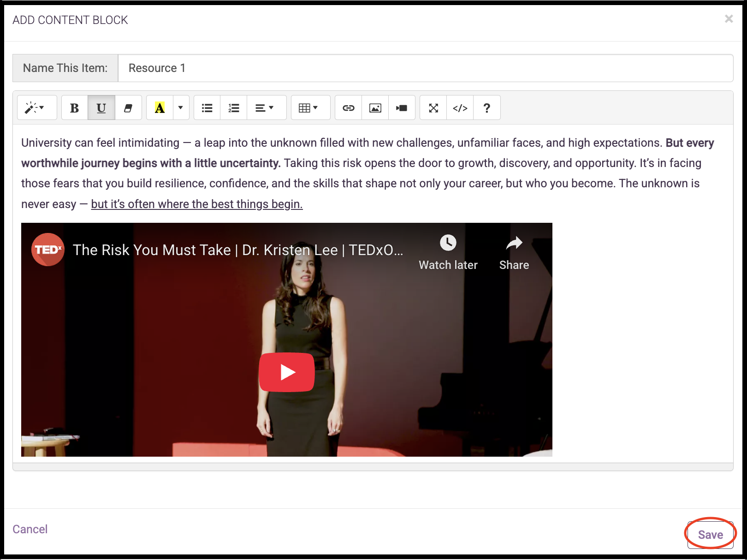The height and width of the screenshot is (560, 747).
Task: Close the Add Content Block dialog
Action: pos(729,19)
